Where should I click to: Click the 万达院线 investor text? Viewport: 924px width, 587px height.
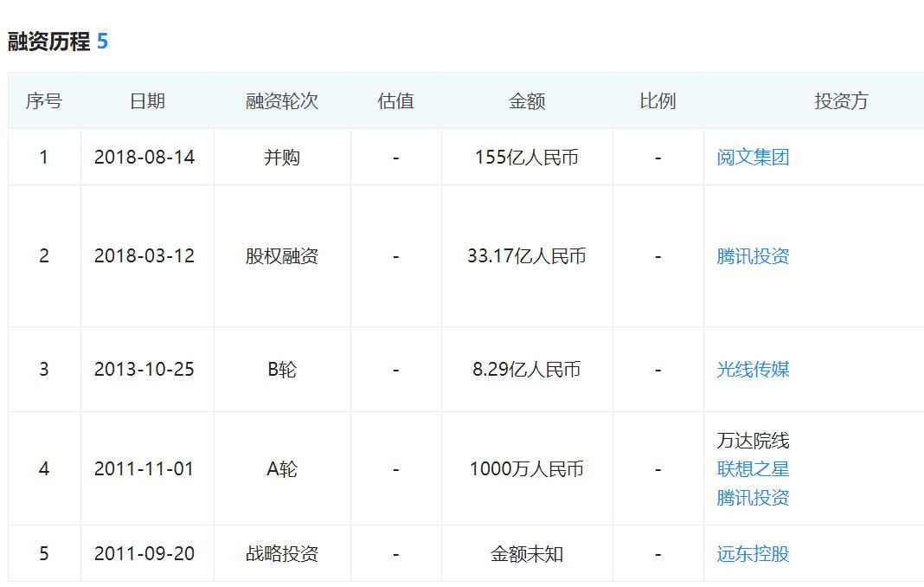(753, 441)
